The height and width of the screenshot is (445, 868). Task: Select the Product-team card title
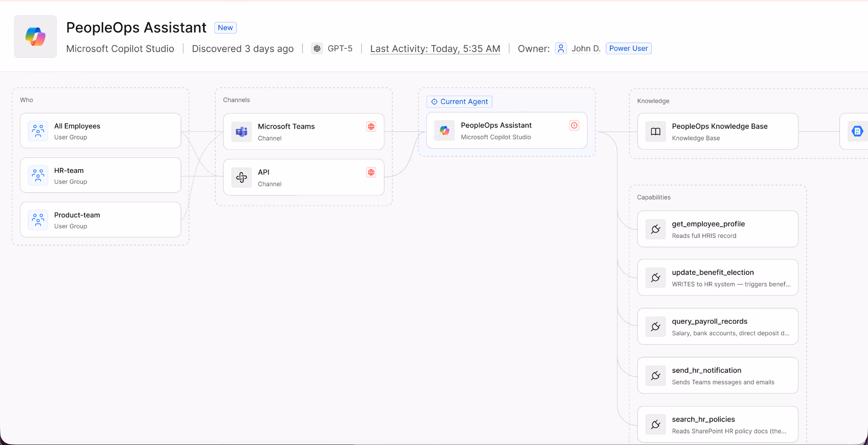pyautogui.click(x=77, y=215)
